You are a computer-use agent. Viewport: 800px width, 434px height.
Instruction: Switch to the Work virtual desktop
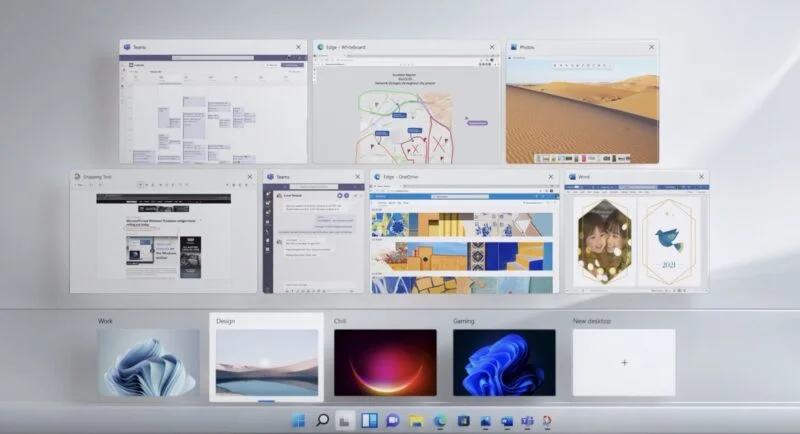[x=148, y=363]
